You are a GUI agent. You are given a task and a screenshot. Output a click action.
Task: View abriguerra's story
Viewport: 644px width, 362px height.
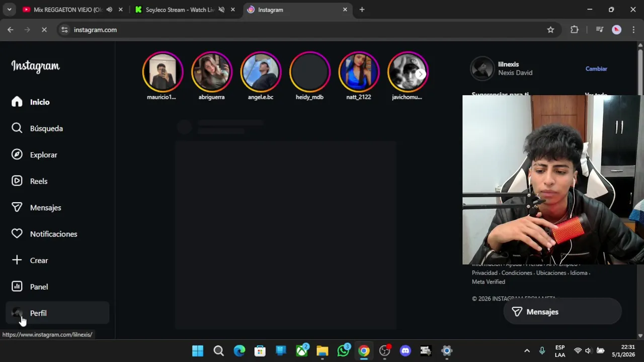tap(211, 72)
